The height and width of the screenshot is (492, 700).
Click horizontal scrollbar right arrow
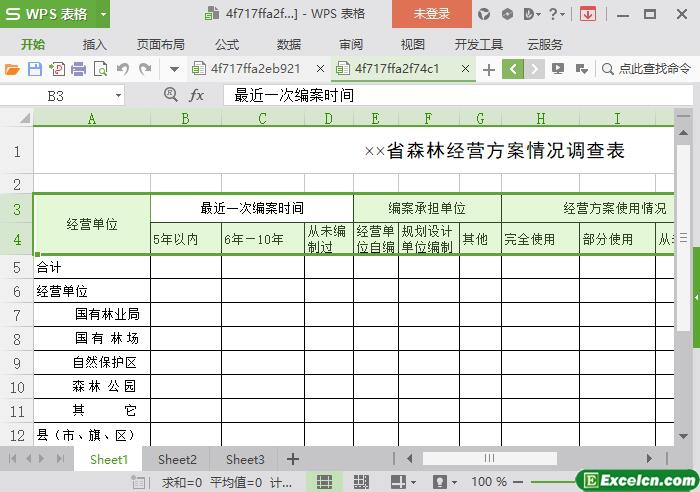pos(650,459)
